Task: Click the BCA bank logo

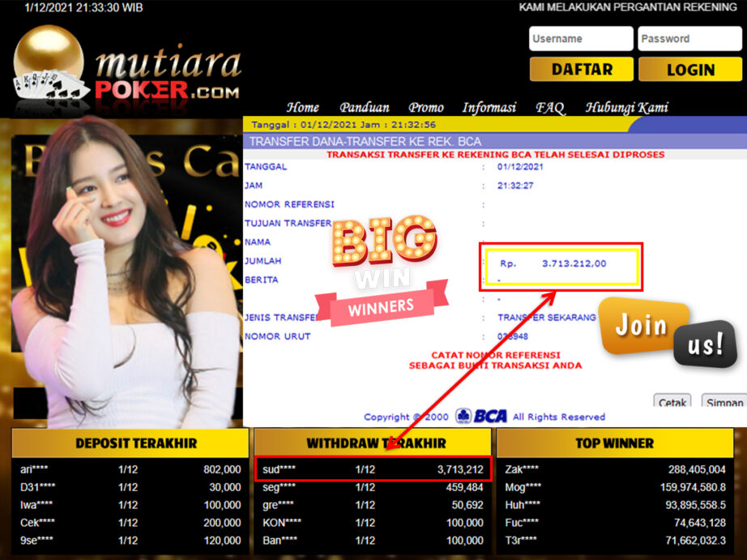Action: (x=481, y=417)
